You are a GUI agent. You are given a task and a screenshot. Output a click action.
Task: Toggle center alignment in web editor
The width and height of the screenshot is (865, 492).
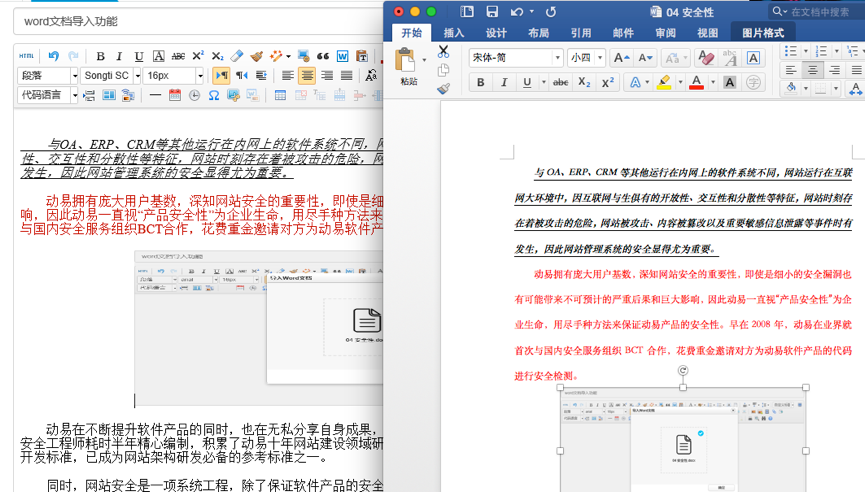307,75
